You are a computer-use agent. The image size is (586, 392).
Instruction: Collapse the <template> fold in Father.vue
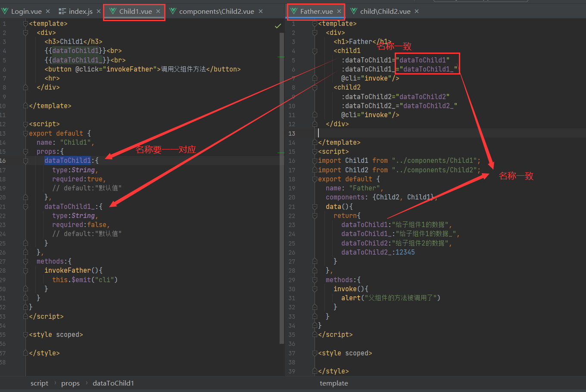315,24
